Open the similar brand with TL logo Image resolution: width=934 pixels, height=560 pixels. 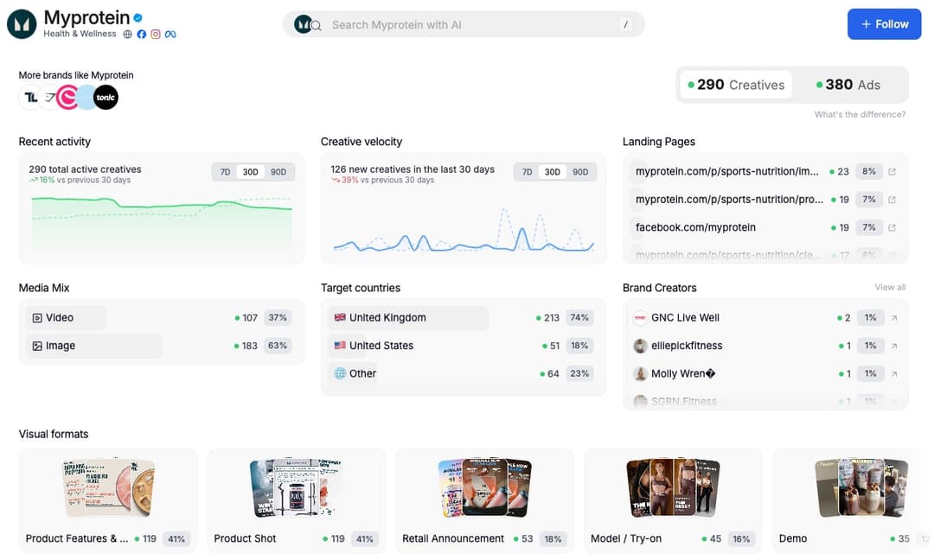(x=30, y=97)
